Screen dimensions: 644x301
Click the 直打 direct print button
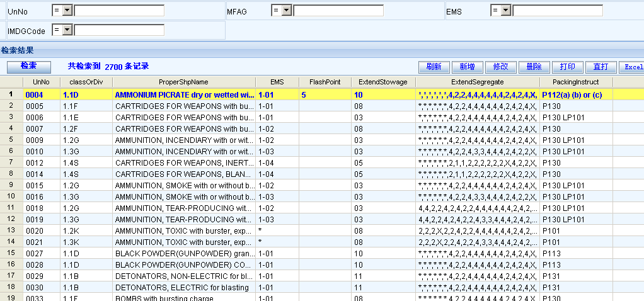click(x=601, y=67)
